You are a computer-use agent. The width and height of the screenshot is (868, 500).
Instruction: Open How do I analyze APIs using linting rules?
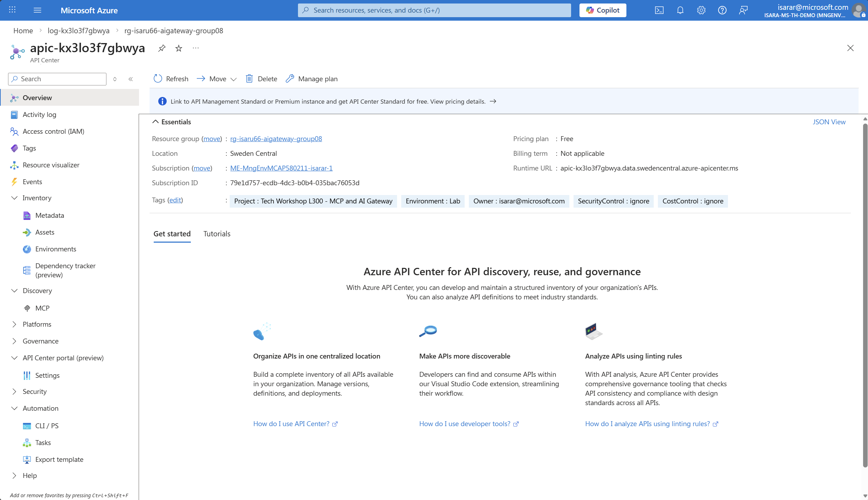(x=651, y=424)
